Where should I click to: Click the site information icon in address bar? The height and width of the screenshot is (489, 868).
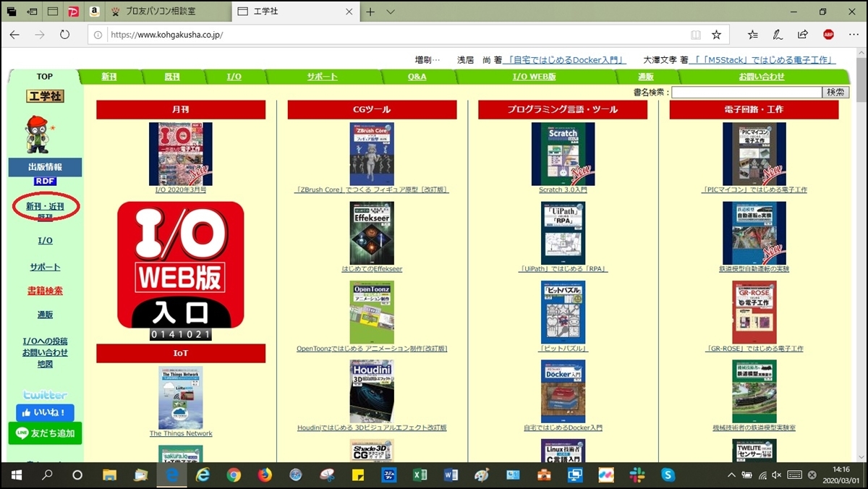pyautogui.click(x=98, y=35)
